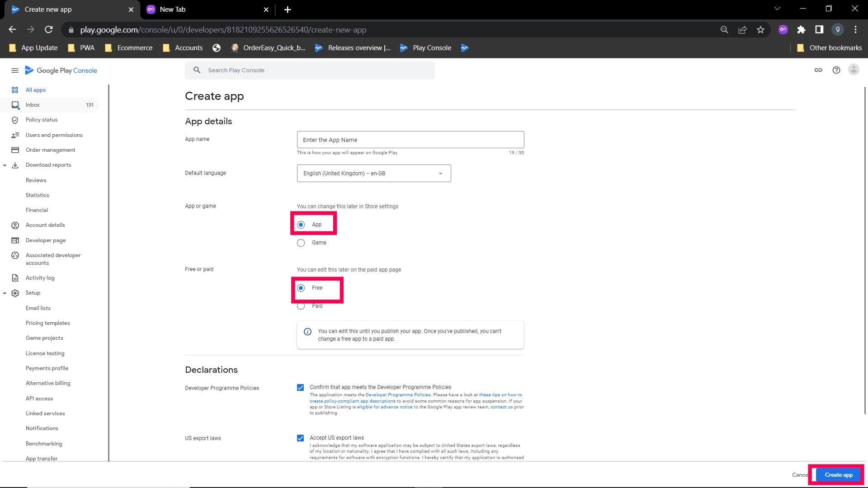
Task: Collapse the Download reports section arrow
Action: [x=5, y=165]
